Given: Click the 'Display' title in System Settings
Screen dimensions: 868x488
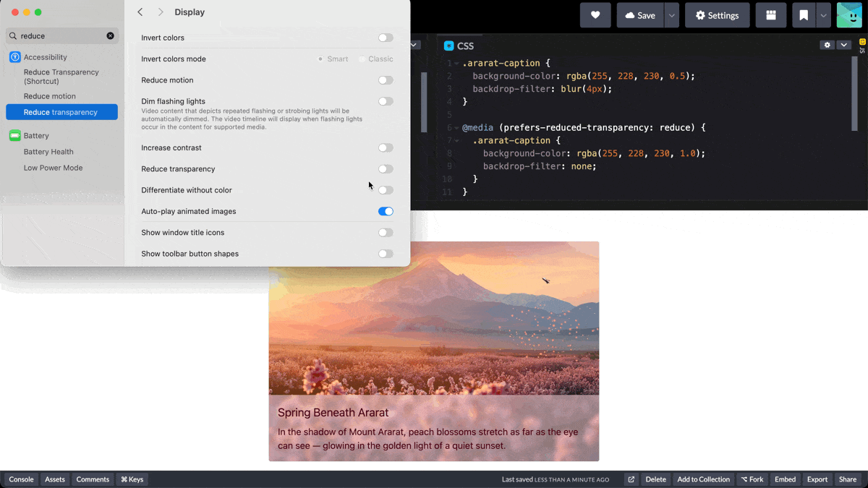Looking at the screenshot, I should (190, 12).
